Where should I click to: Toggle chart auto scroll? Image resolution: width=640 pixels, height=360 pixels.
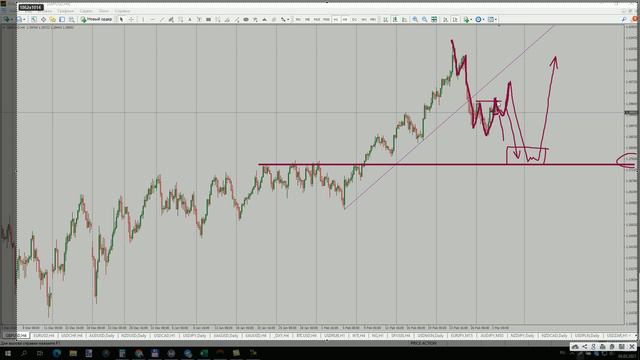pyautogui.click(x=445, y=19)
